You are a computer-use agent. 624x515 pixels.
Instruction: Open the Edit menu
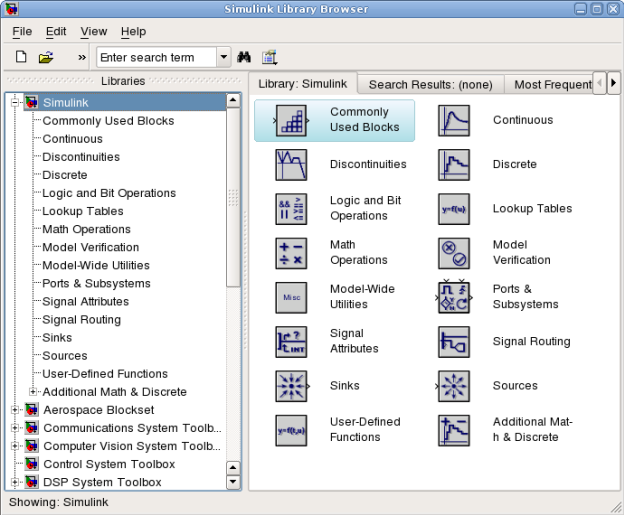(56, 31)
